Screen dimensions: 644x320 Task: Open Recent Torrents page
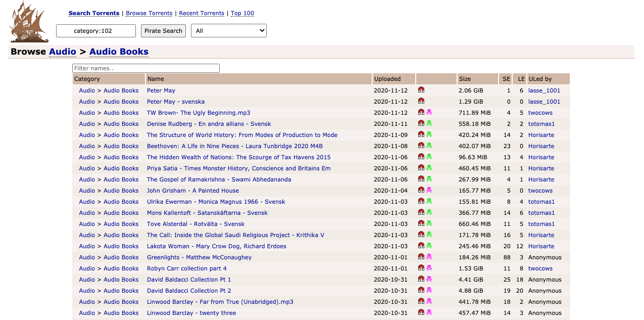point(202,13)
